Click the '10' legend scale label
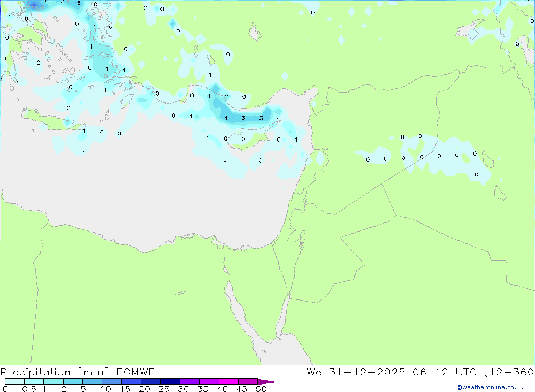The width and height of the screenshot is (535, 392). click(106, 389)
